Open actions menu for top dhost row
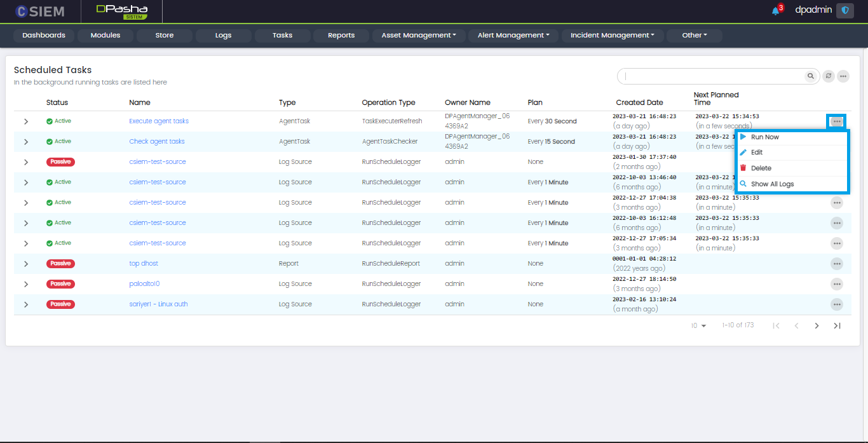Viewport: 868px width, 443px height. pyautogui.click(x=837, y=264)
